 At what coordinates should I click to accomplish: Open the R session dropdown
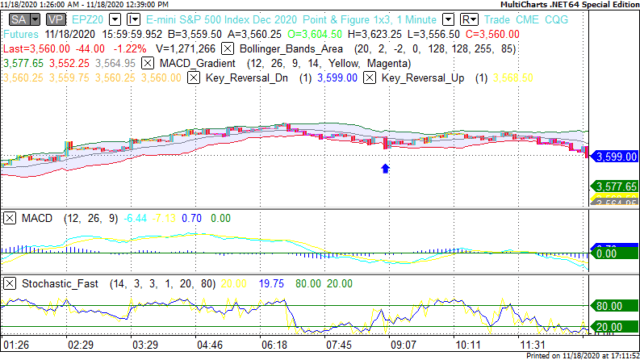click(x=469, y=20)
